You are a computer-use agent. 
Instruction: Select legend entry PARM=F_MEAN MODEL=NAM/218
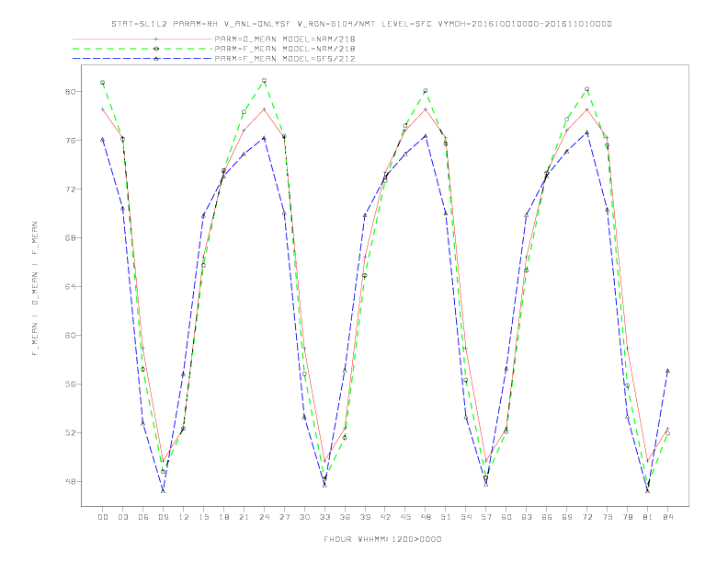(x=285, y=49)
